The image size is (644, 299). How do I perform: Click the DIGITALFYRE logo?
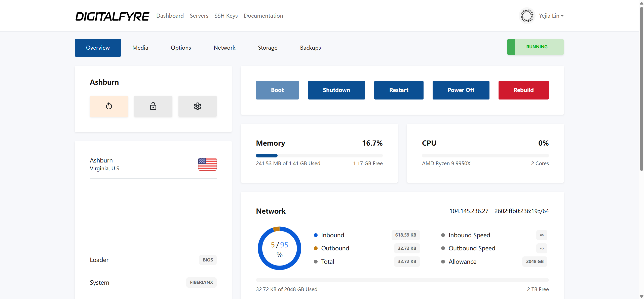tap(112, 16)
